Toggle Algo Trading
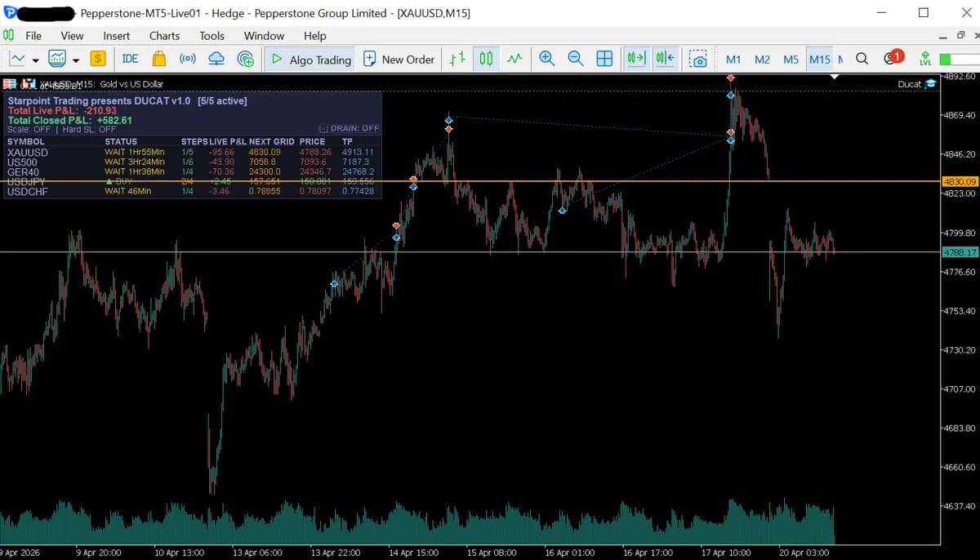 tap(310, 59)
